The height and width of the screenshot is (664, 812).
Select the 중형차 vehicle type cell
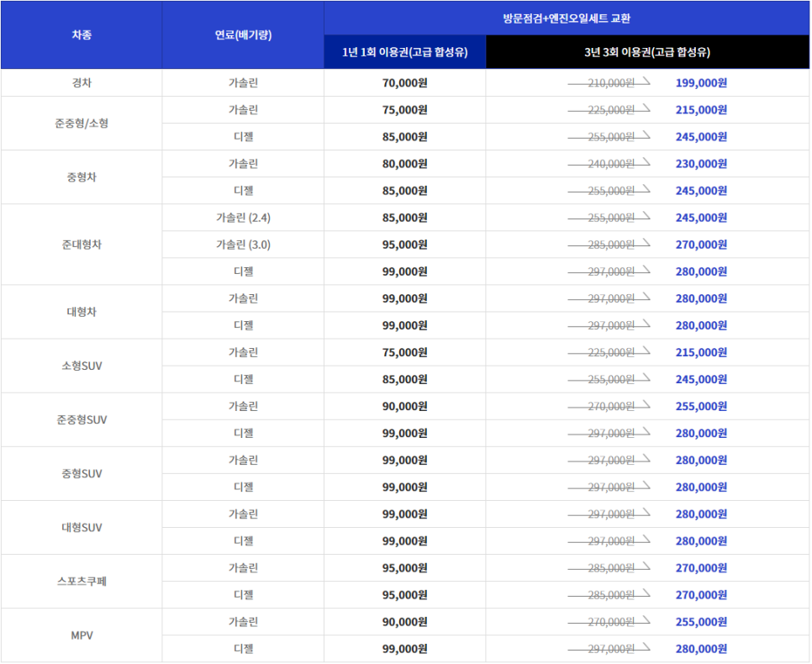[x=82, y=177]
